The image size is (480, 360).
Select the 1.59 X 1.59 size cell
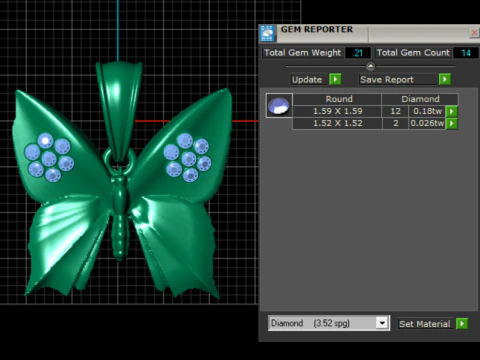(337, 111)
